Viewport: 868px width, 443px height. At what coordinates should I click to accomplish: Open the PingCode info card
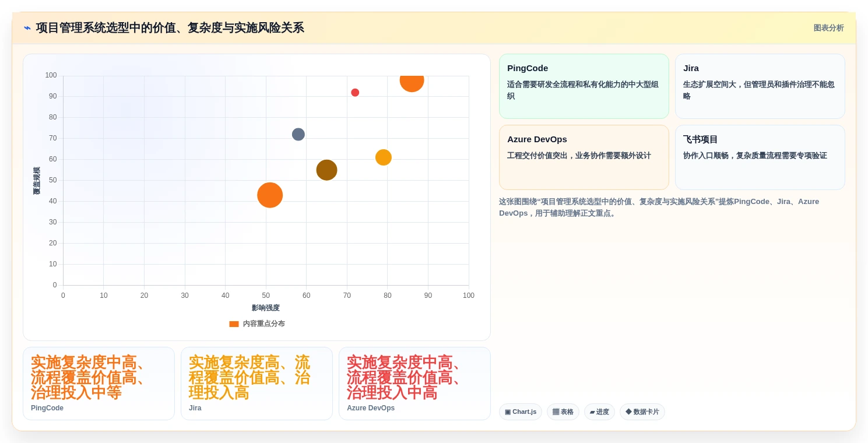pyautogui.click(x=584, y=86)
